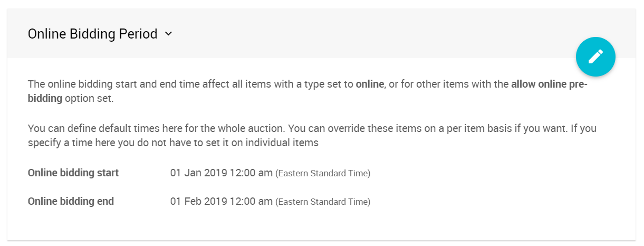Click the start row's Eastern Standard Time text
The width and height of the screenshot is (644, 246).
click(323, 173)
